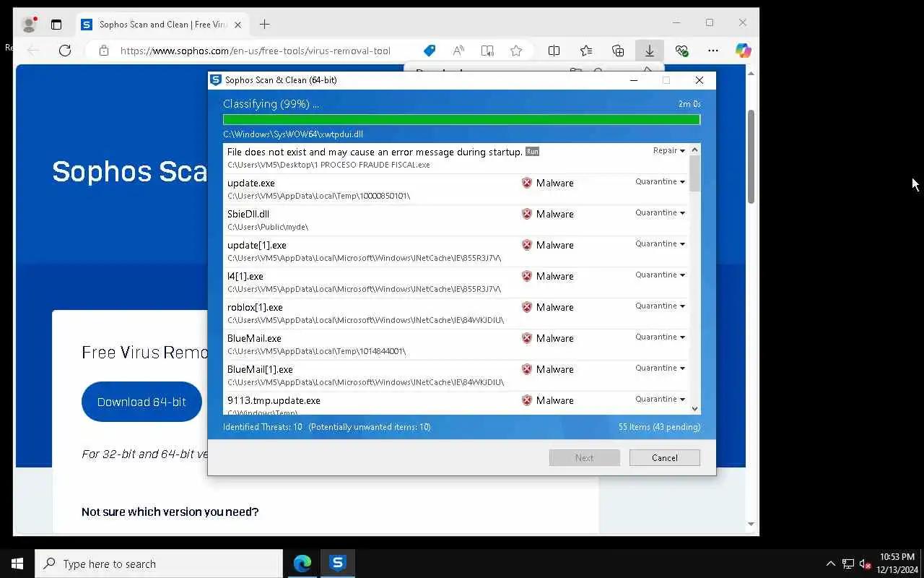Open Browser essentials heart icon

[x=681, y=51]
